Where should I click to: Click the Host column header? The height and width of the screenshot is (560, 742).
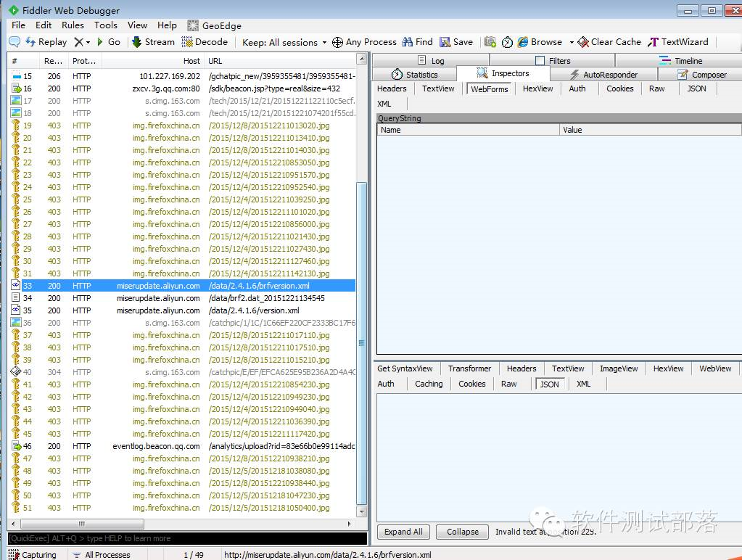[152, 61]
